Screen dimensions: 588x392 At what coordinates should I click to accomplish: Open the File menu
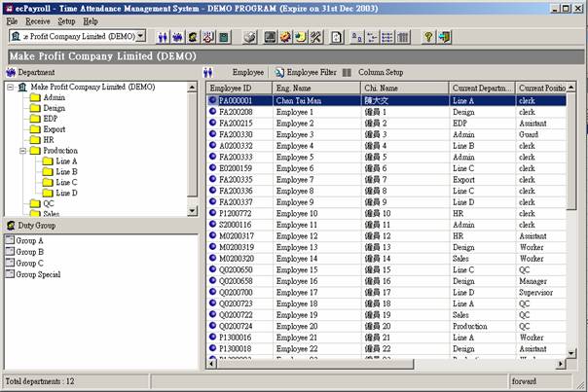tap(12, 21)
